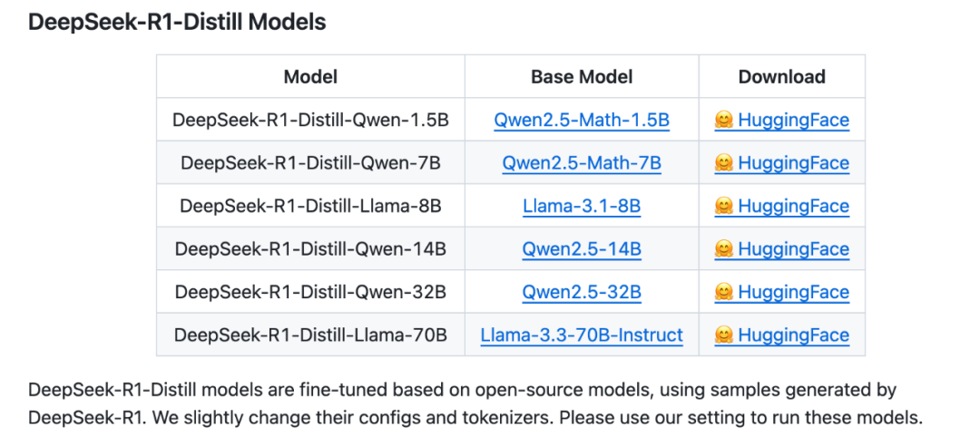Image resolution: width=980 pixels, height=446 pixels.
Task: Click the DeepSeek-R1-Distill-Llama-70B model name
Action: click(310, 334)
